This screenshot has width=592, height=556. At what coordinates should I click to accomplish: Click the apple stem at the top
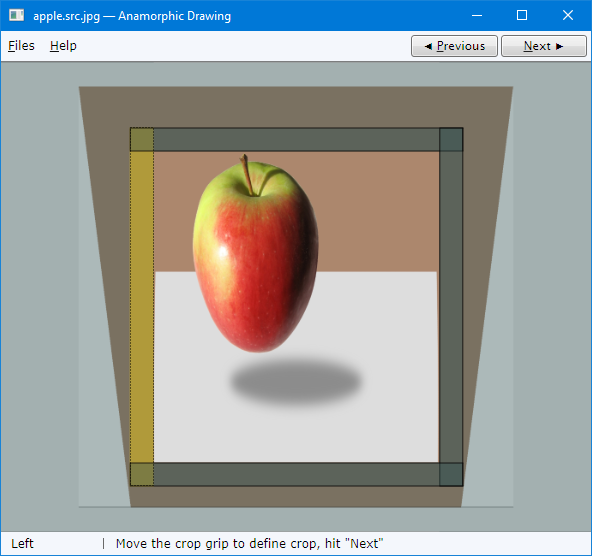pos(247,174)
